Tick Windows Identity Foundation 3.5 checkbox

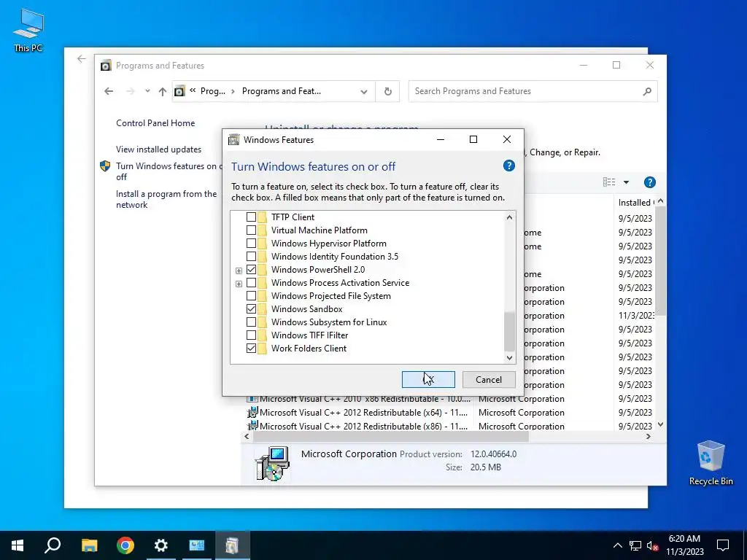251,256
